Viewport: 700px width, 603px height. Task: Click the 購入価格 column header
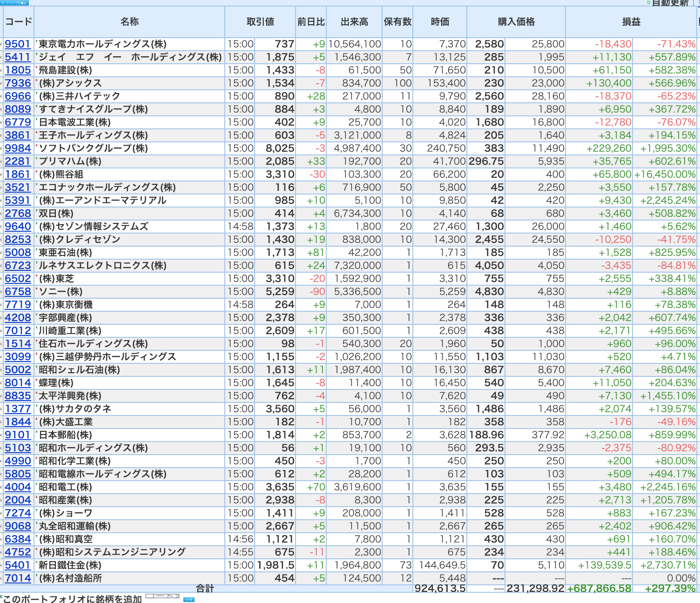pos(516,22)
